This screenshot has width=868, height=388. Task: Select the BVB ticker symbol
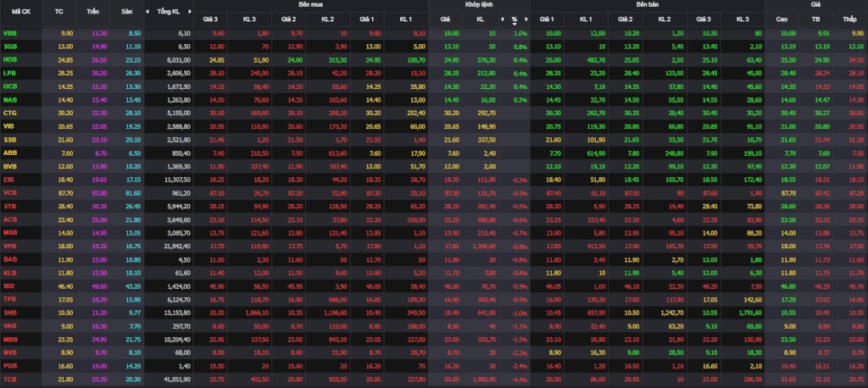pos(10,167)
